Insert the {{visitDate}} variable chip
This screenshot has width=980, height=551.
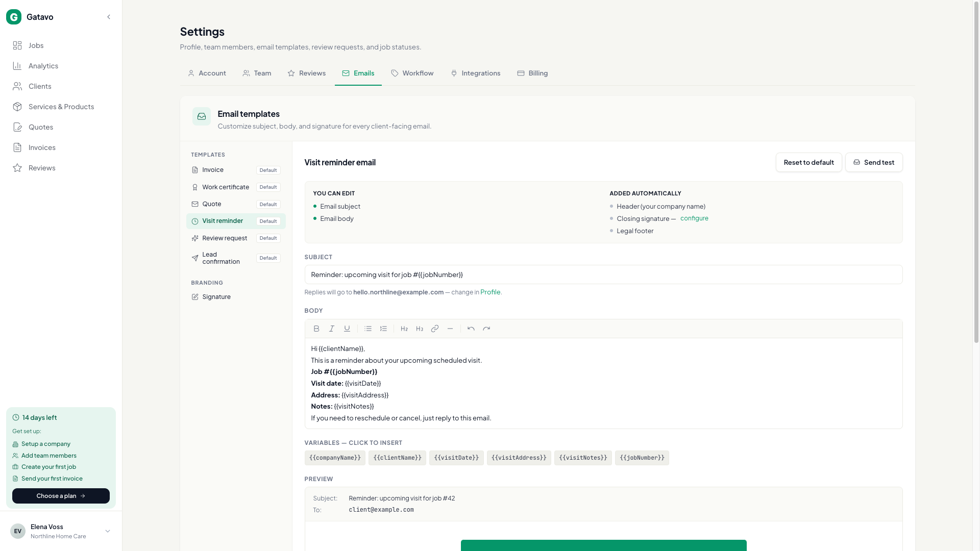(456, 458)
